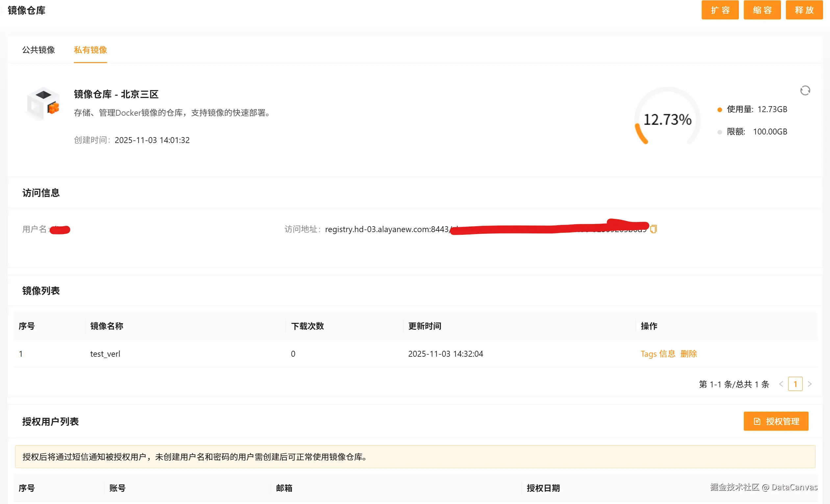Copy the registry access address
830x504 pixels.
click(x=653, y=229)
